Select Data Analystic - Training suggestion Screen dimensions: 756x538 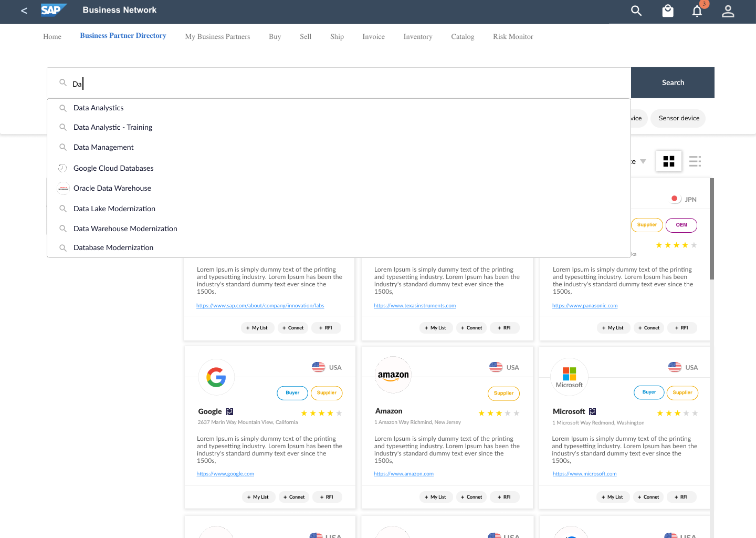click(339, 127)
